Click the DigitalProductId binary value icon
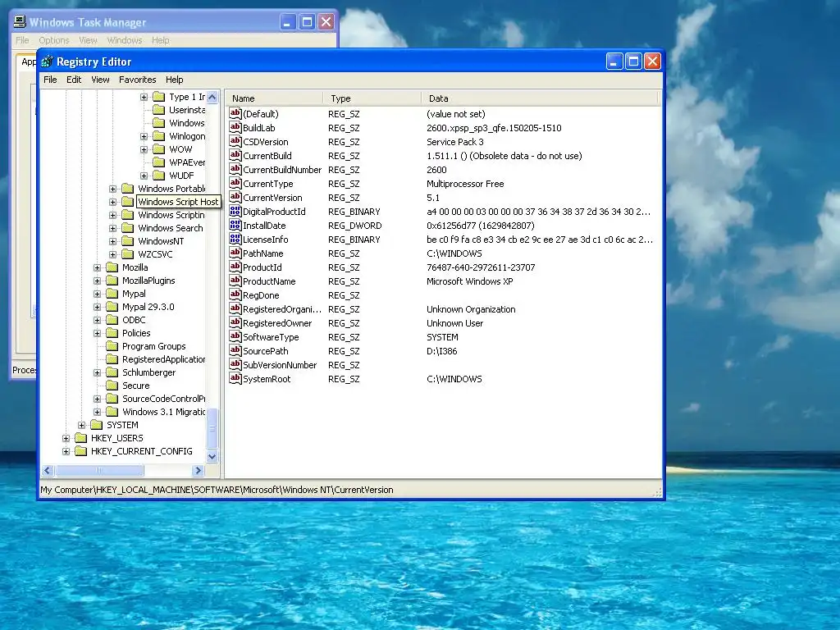This screenshot has height=630, width=840. 235,211
